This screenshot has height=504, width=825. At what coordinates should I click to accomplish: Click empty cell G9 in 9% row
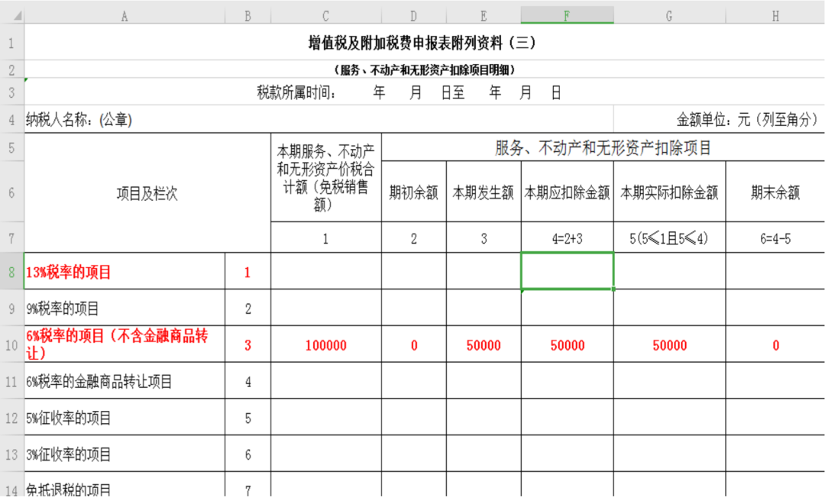coord(669,308)
